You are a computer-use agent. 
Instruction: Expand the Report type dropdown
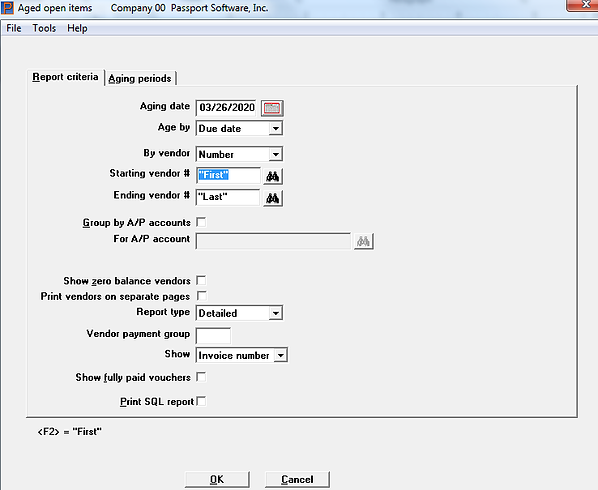click(275, 313)
